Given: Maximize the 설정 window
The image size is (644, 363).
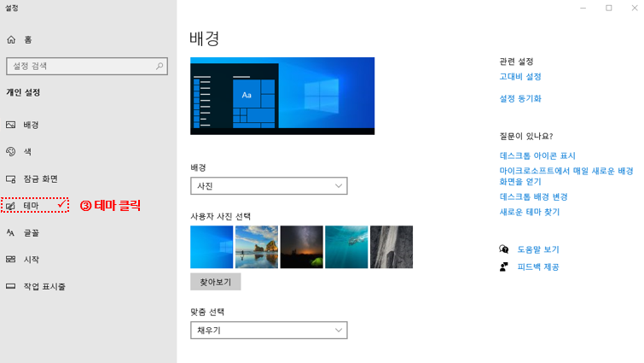Looking at the screenshot, I should click(609, 8).
